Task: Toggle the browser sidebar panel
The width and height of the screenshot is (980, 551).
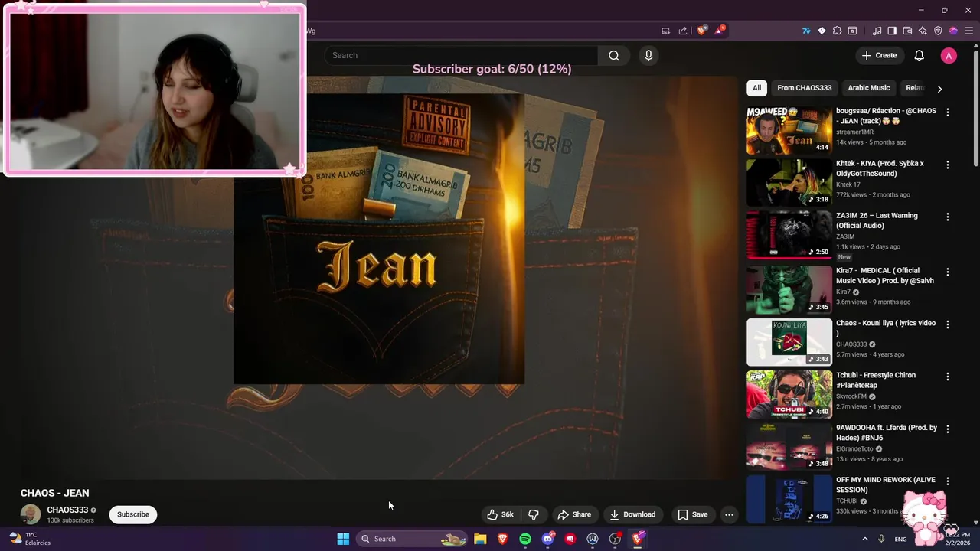Action: pyautogui.click(x=892, y=31)
